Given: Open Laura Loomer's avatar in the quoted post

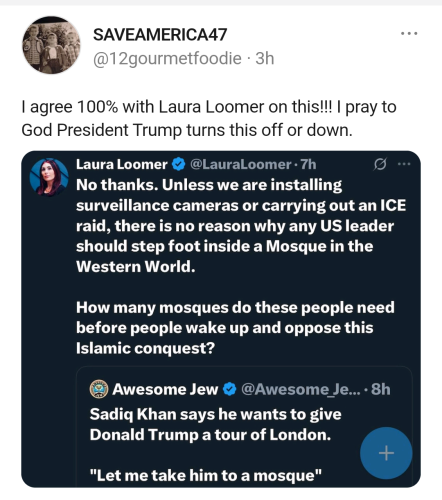Looking at the screenshot, I should pos(49,177).
